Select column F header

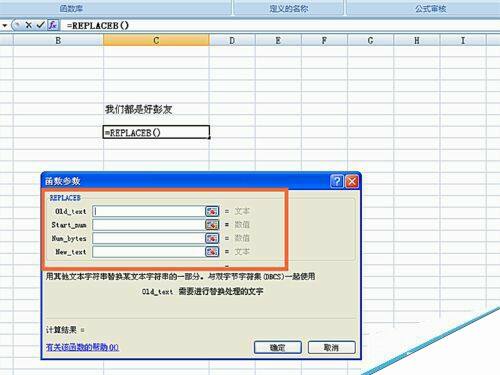click(x=324, y=41)
